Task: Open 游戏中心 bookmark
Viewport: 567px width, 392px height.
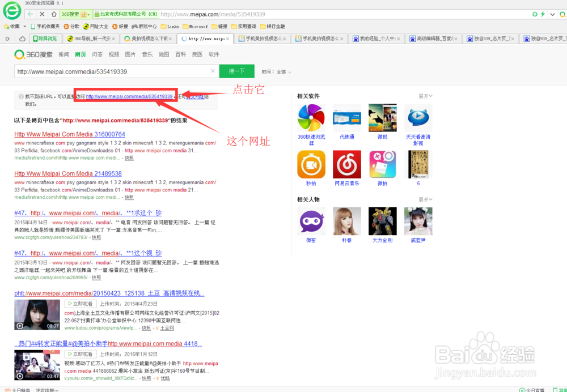Action: click(x=144, y=27)
